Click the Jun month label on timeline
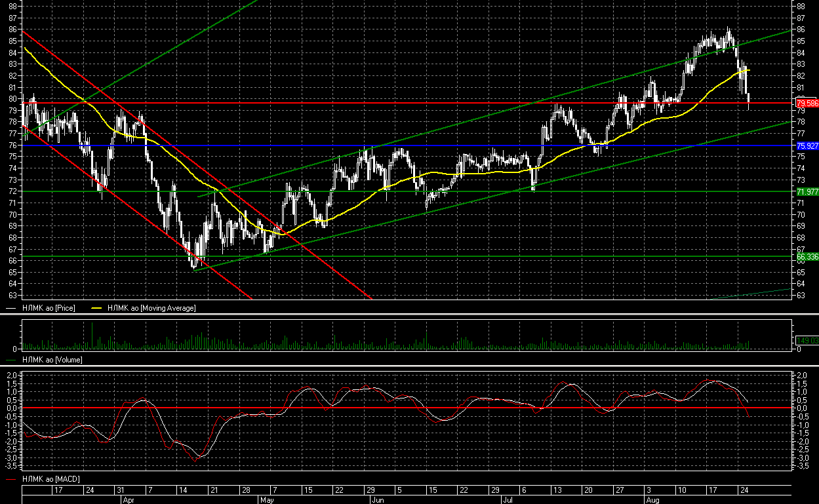 pos(378,499)
